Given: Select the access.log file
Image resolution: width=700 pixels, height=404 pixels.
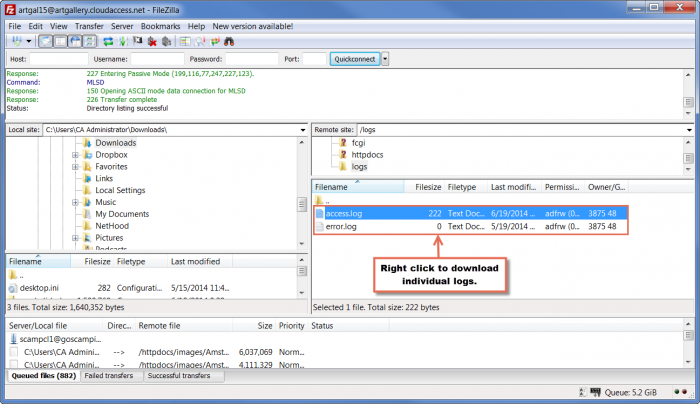Looking at the screenshot, I should point(471,213).
